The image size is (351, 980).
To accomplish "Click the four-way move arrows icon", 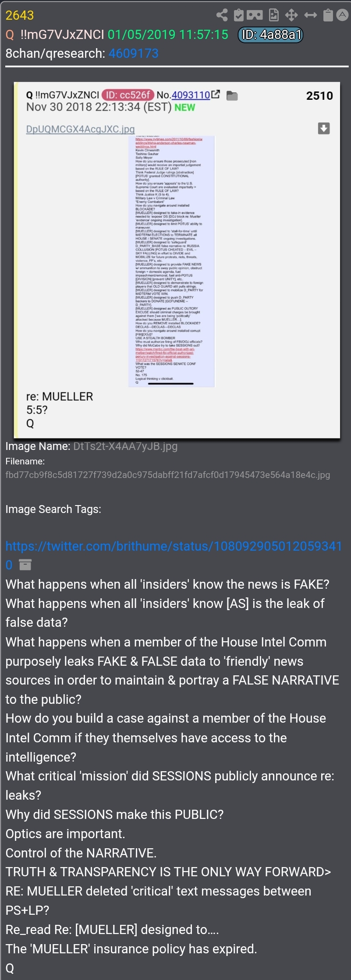I will 291,15.
